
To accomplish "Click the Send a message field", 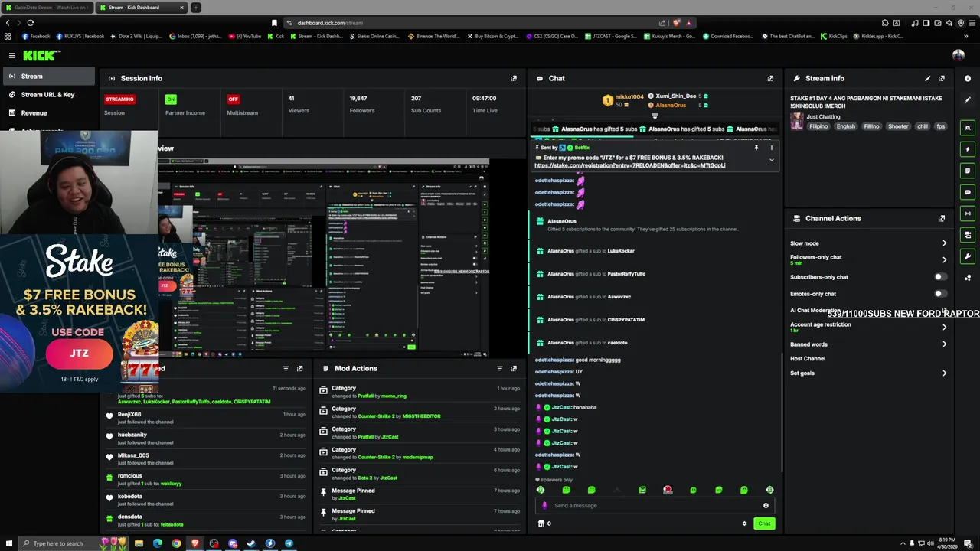I will [655, 505].
